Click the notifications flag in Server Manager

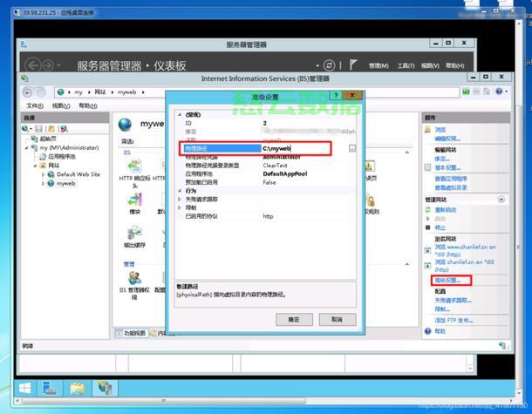click(x=353, y=64)
